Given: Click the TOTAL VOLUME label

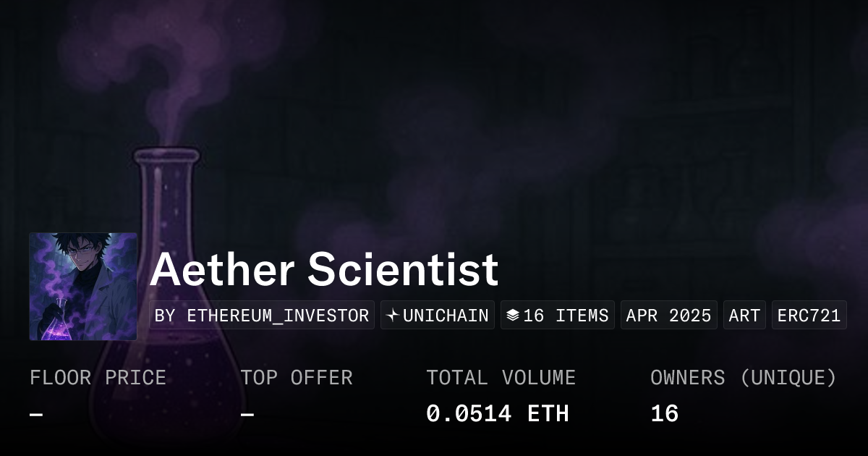Looking at the screenshot, I should 501,378.
